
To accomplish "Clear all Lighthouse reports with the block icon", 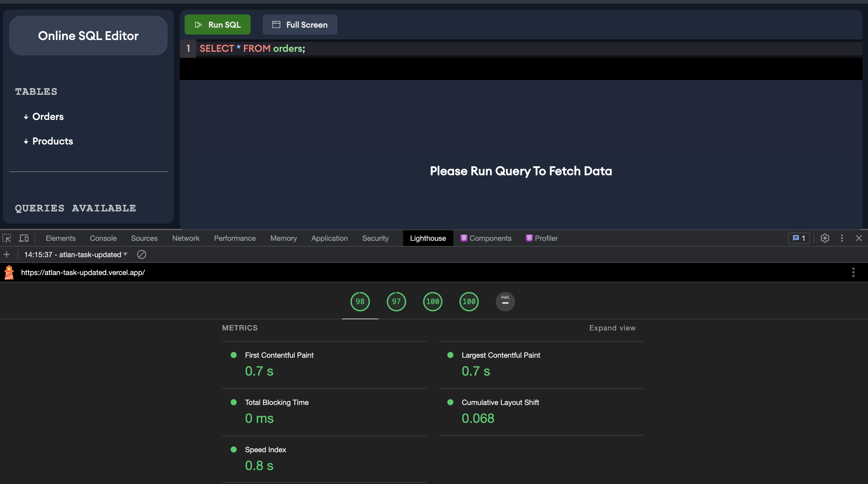I will coord(142,255).
